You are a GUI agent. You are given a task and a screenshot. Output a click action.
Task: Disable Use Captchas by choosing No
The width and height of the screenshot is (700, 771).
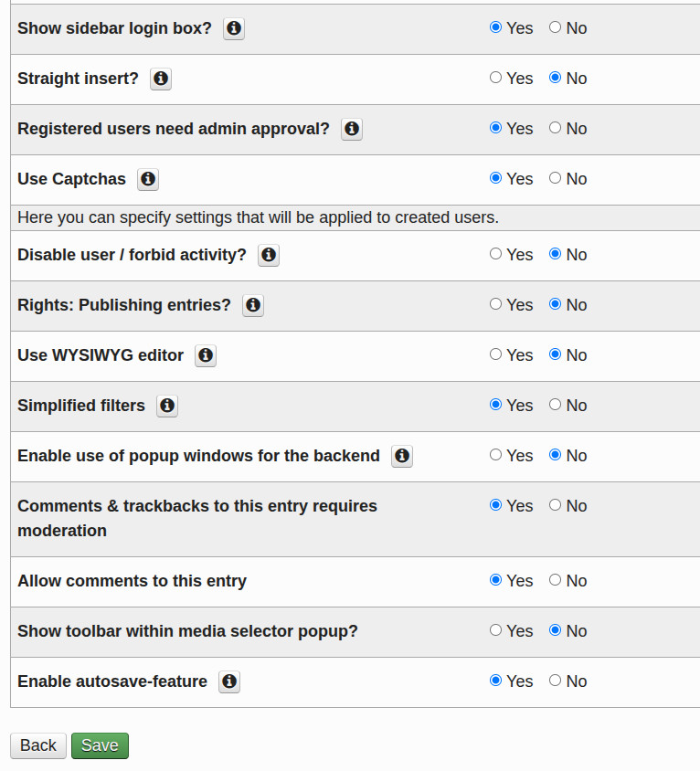pos(554,179)
